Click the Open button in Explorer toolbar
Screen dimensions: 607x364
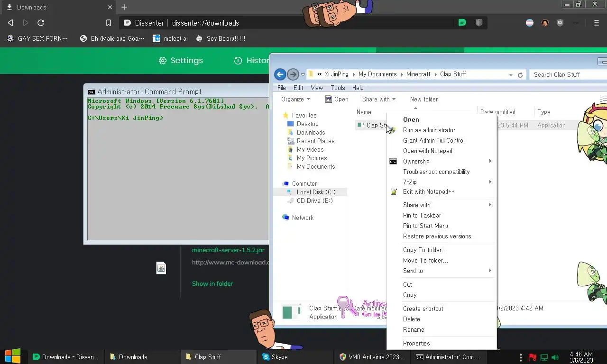[x=337, y=100]
